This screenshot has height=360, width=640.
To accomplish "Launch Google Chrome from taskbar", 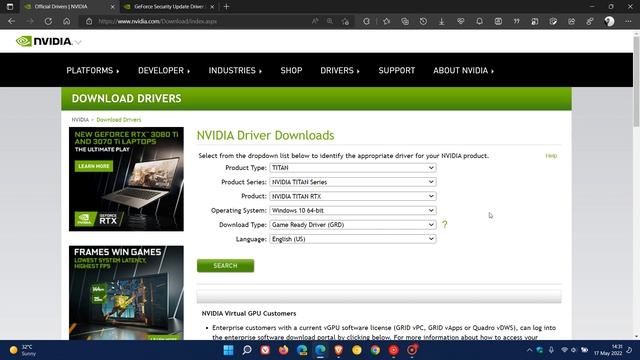I will [375, 350].
